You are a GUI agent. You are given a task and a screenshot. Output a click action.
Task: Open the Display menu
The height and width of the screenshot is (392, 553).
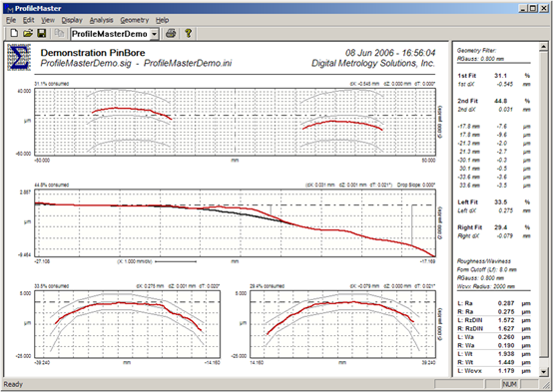pos(72,20)
